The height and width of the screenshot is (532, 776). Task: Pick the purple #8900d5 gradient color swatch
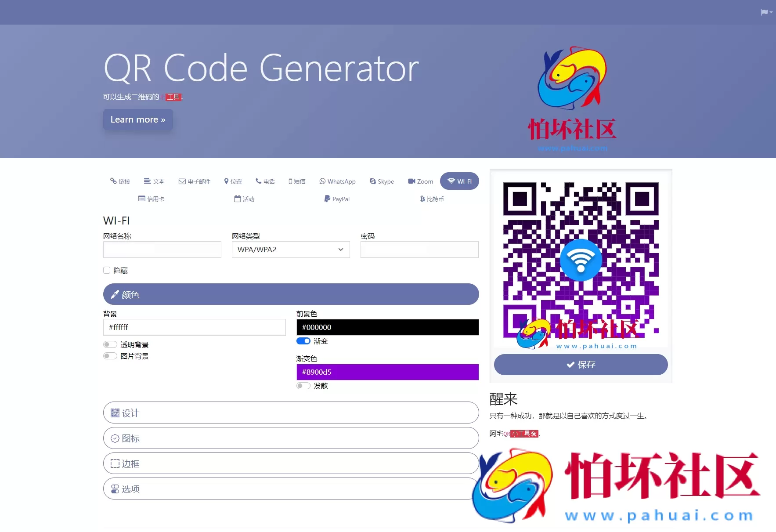point(387,372)
